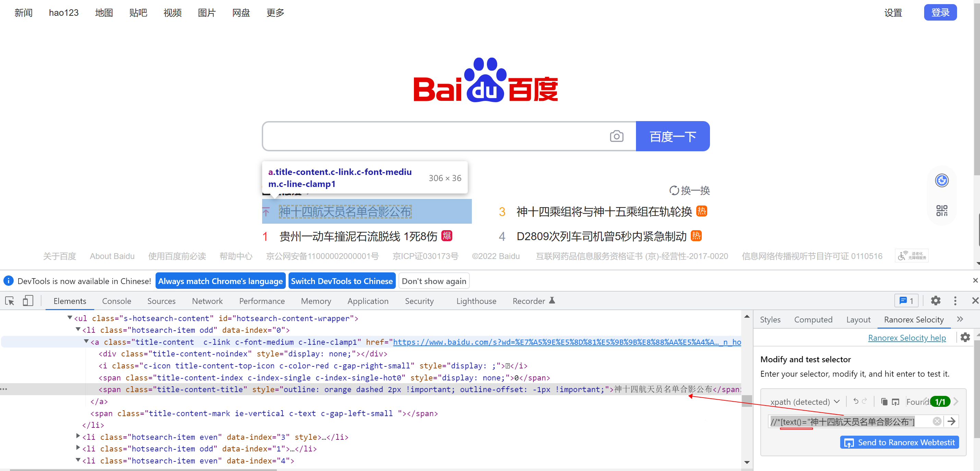The image size is (980, 471).
Task: Expand the li data-index="3" node
Action: point(78,436)
